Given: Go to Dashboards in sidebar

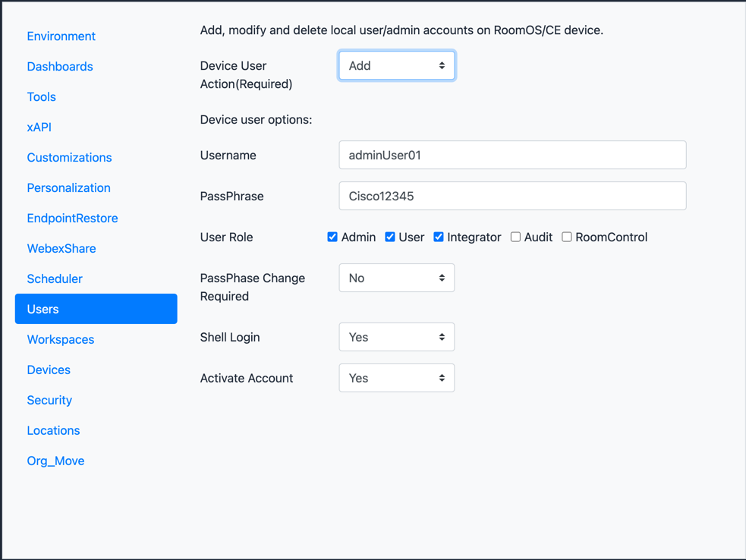Looking at the screenshot, I should (60, 67).
